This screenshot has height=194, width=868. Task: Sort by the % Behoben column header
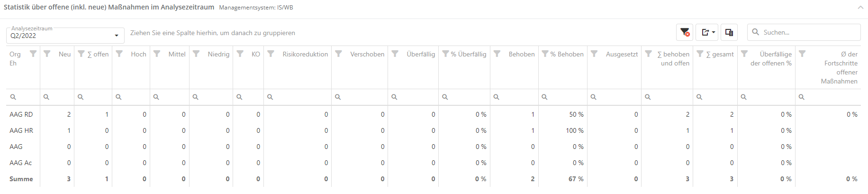tap(567, 54)
